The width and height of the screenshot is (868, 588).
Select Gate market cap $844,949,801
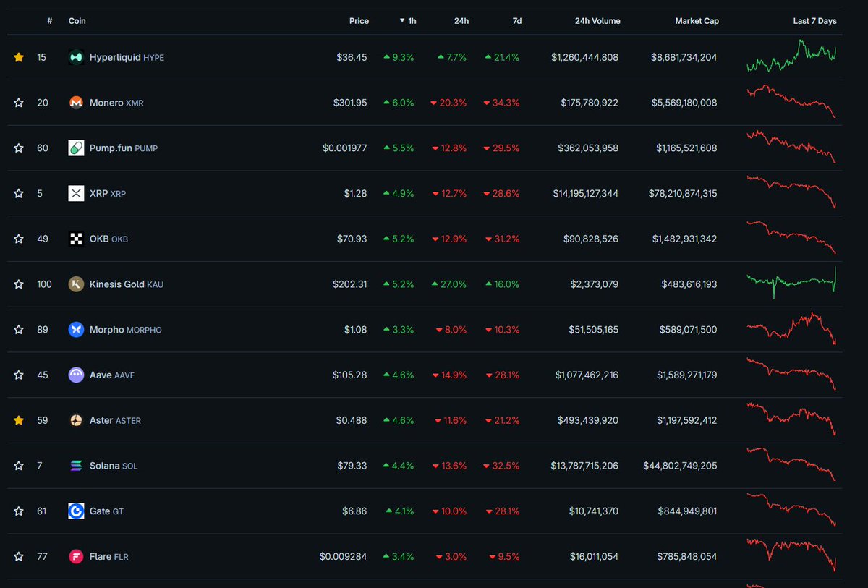(687, 511)
